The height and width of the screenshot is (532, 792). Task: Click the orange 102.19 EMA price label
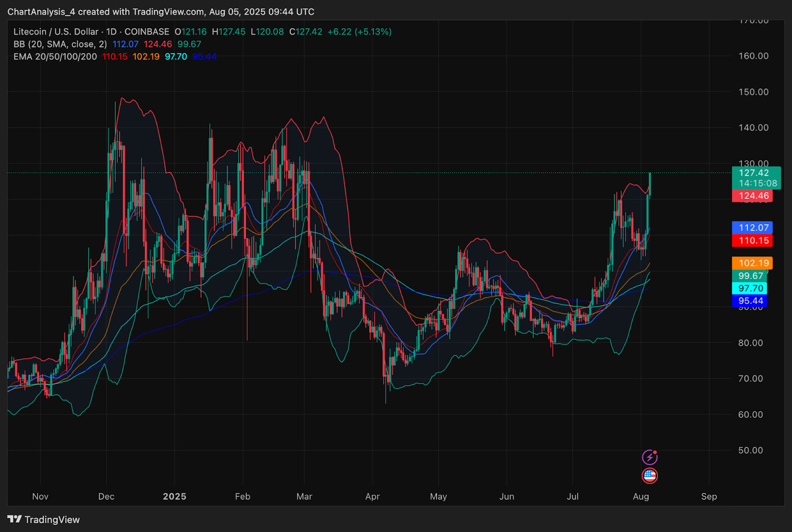tap(752, 263)
